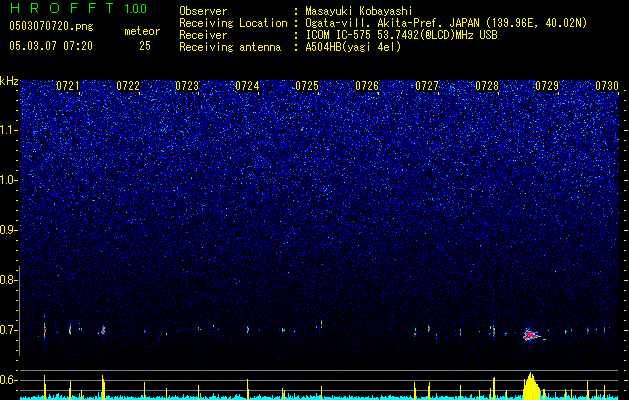Click the 0.9 frequency axis label
This screenshot has width=629, height=400.
pyautogui.click(x=9, y=230)
